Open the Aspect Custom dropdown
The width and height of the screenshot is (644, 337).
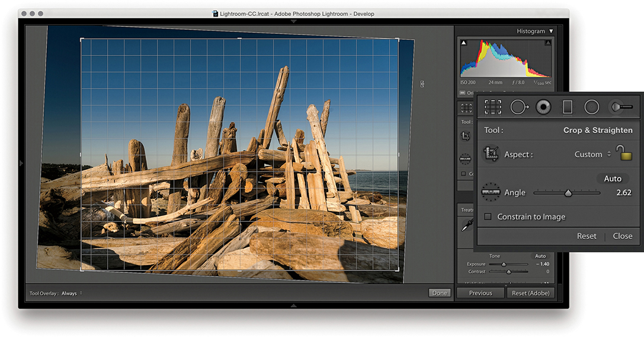tap(592, 154)
